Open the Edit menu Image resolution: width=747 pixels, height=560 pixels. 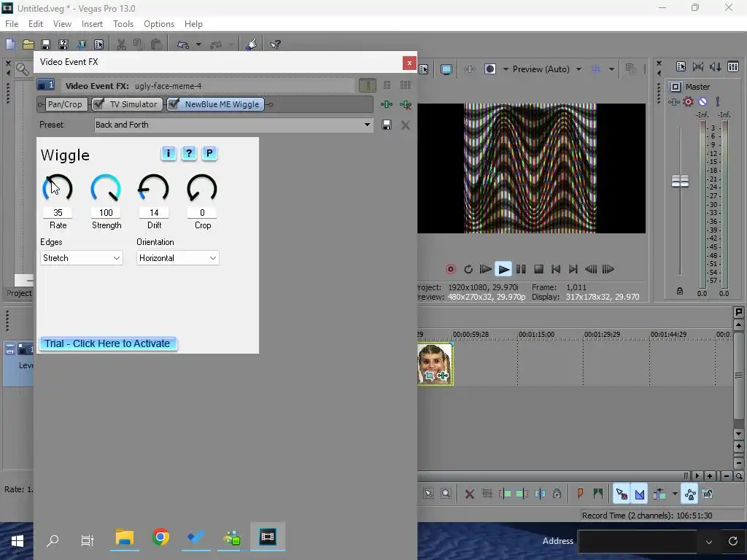click(x=35, y=24)
